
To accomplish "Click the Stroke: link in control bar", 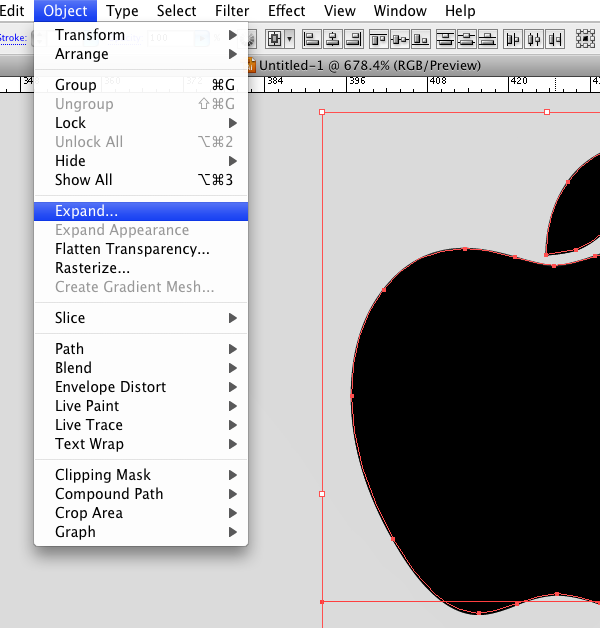I will coord(13,38).
